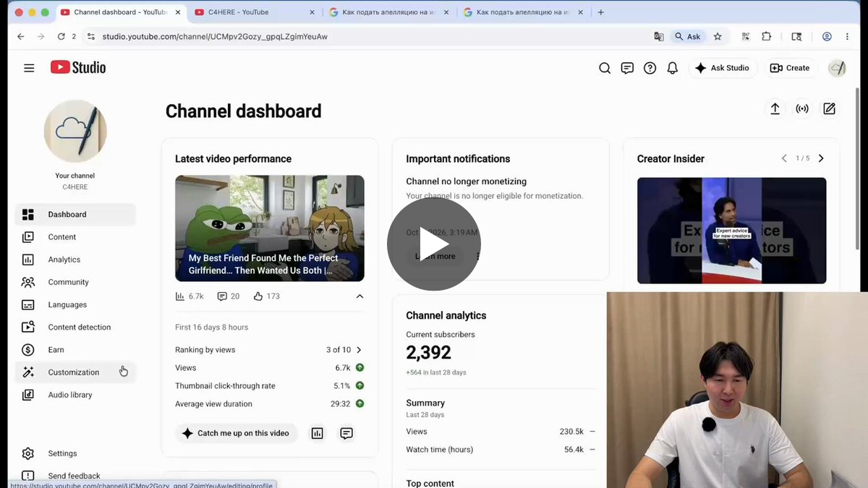Click the create post pencil icon

click(829, 108)
